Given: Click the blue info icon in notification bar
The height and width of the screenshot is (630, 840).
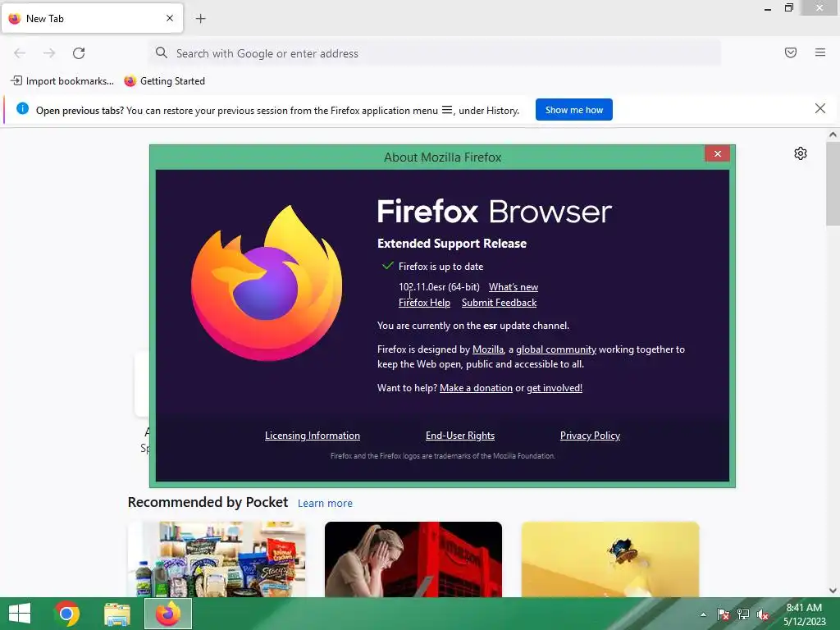Looking at the screenshot, I should [22, 109].
